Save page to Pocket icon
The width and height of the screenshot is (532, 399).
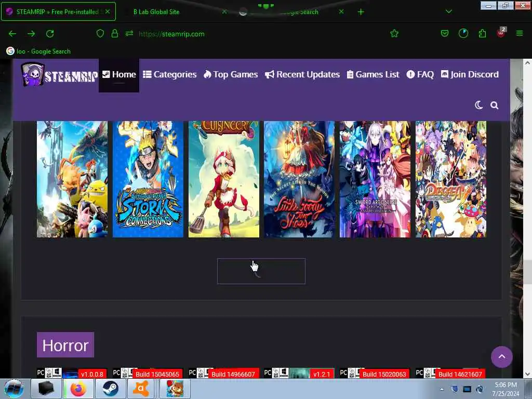445,33
